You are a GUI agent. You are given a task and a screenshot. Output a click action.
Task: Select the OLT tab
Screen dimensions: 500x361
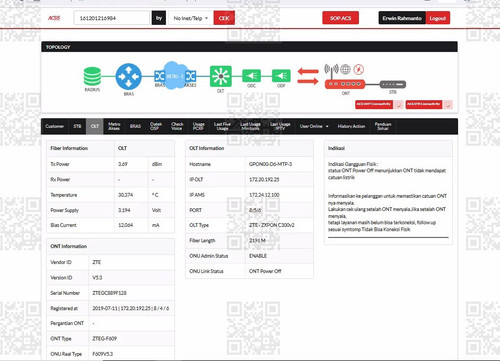coord(95,126)
